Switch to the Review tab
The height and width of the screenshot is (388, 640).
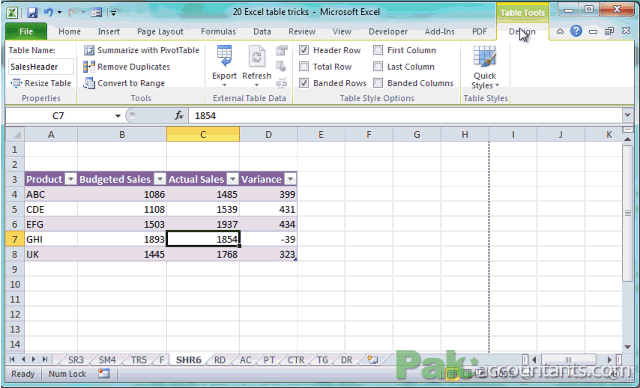click(302, 31)
